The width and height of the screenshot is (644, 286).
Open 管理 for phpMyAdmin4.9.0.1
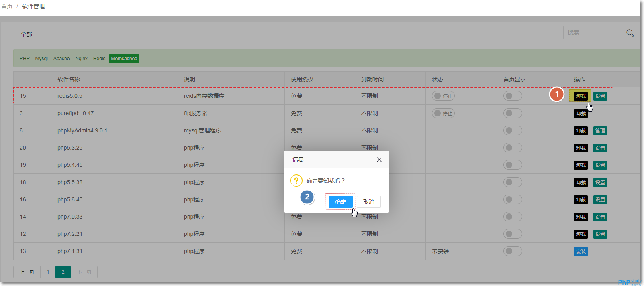click(600, 131)
